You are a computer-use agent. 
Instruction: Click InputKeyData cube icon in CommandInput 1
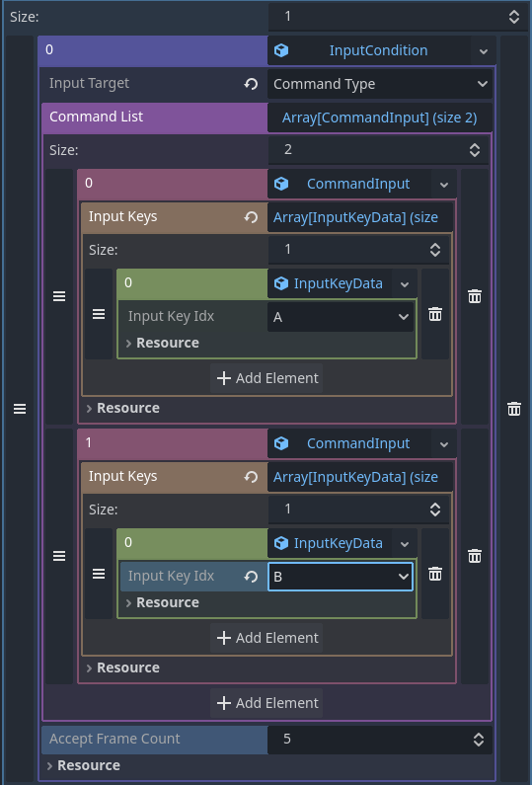(281, 543)
